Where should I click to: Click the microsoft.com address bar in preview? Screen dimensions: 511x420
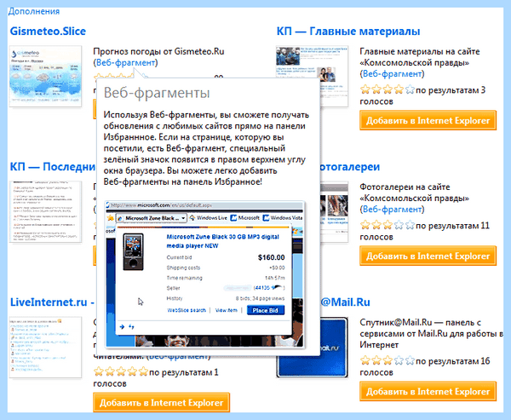(x=205, y=205)
